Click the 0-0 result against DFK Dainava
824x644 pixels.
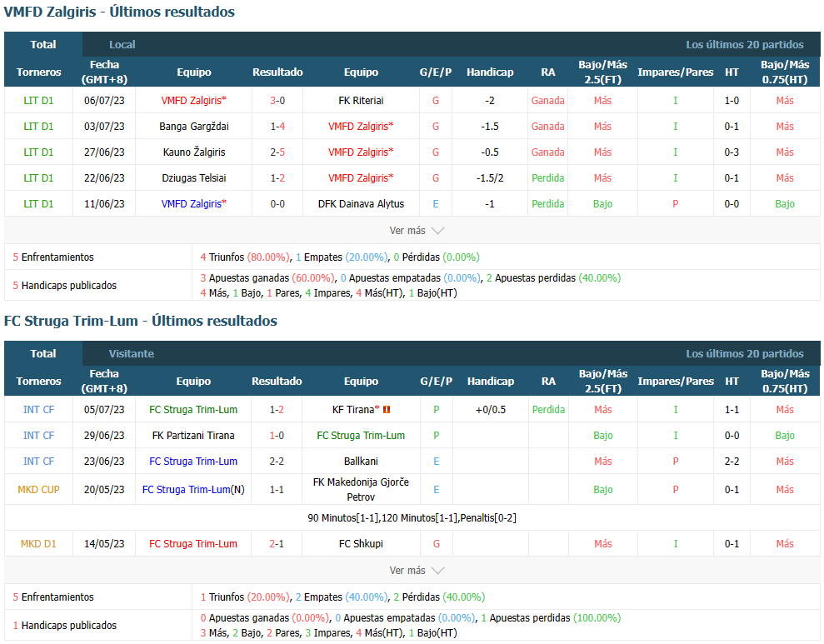(277, 203)
